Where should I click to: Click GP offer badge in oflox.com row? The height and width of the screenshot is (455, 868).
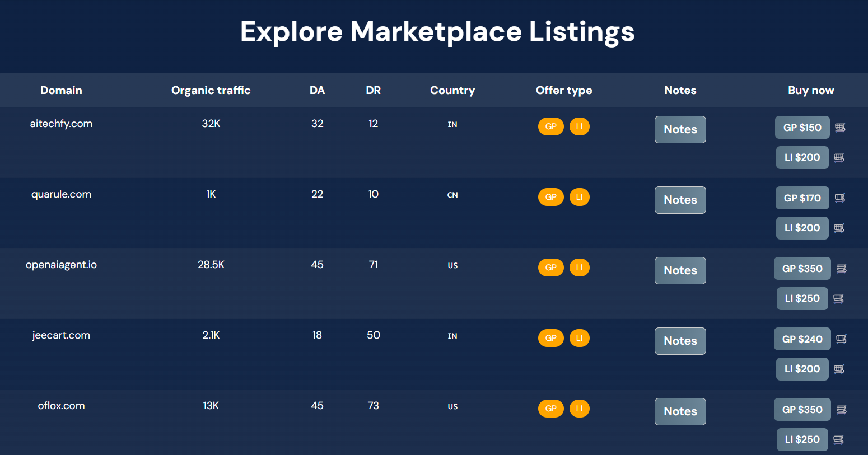[551, 409]
